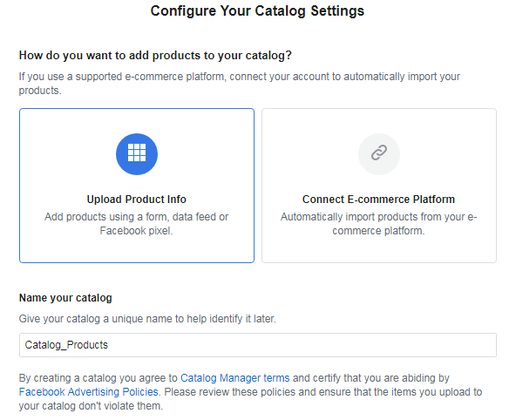Open the Catalog Manager terms link
The height and width of the screenshot is (420, 516).
(x=235, y=378)
